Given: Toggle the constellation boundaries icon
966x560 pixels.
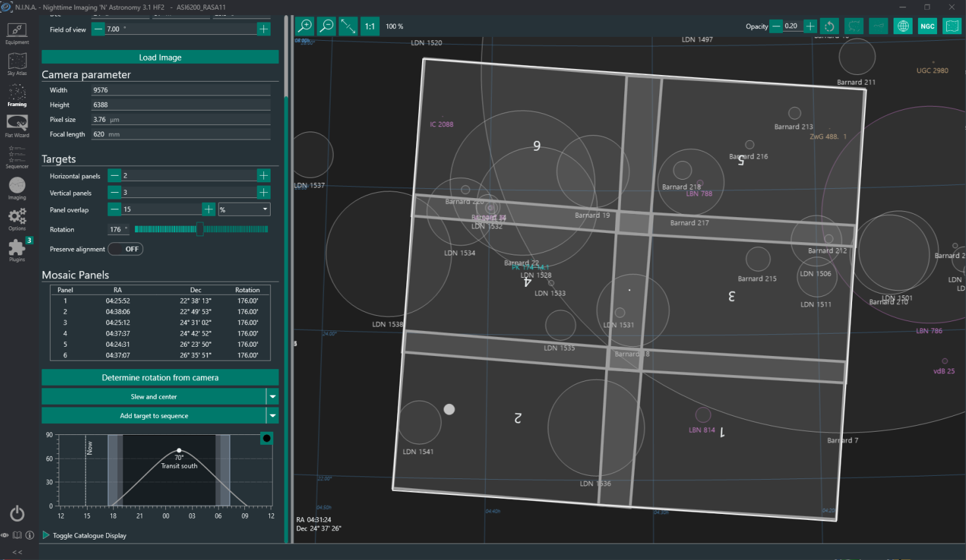Looking at the screenshot, I should tap(854, 26).
